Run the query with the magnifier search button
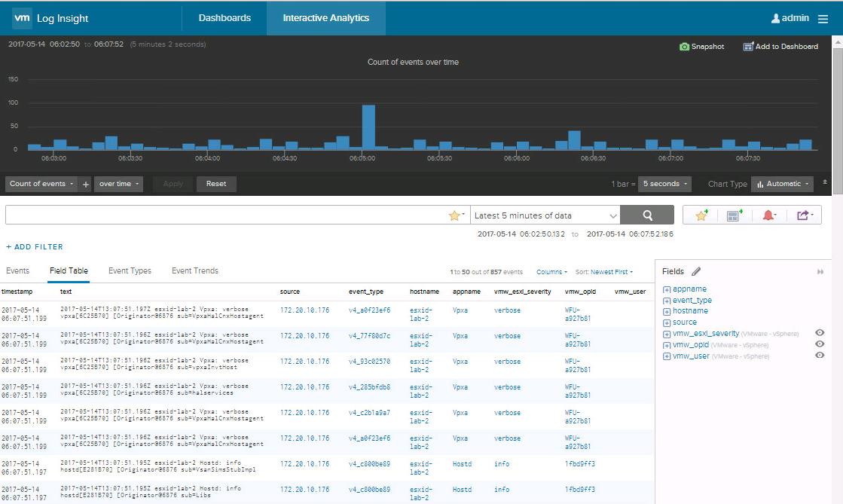 point(647,215)
